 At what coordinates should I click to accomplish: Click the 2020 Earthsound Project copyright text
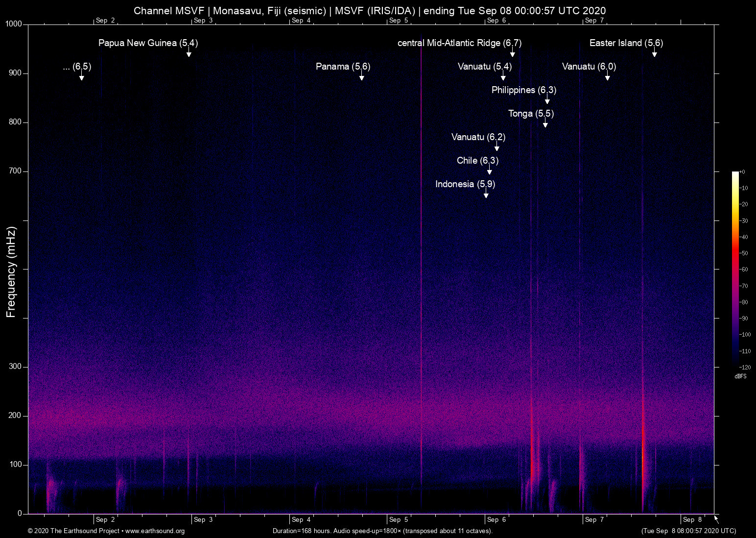coord(73,531)
